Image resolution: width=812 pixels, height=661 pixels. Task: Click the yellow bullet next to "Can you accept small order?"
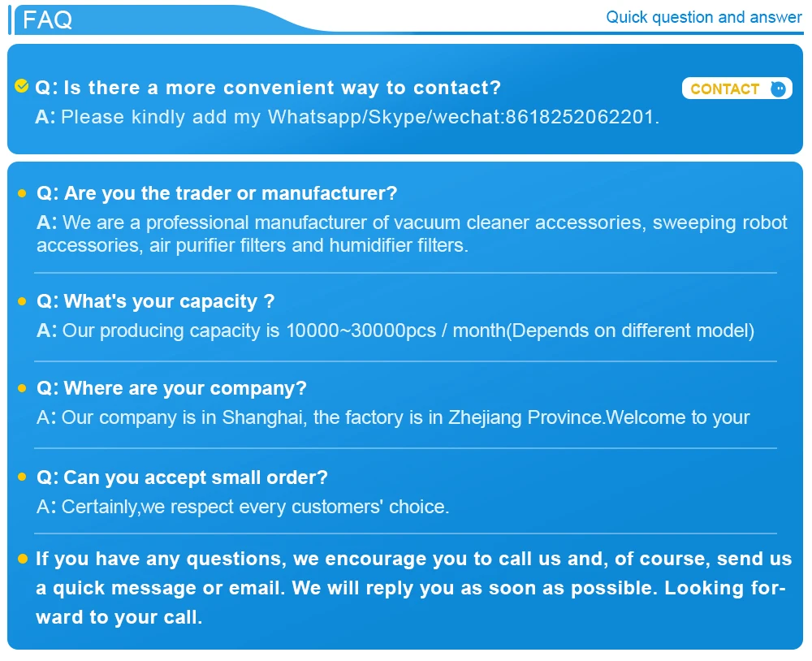22,477
